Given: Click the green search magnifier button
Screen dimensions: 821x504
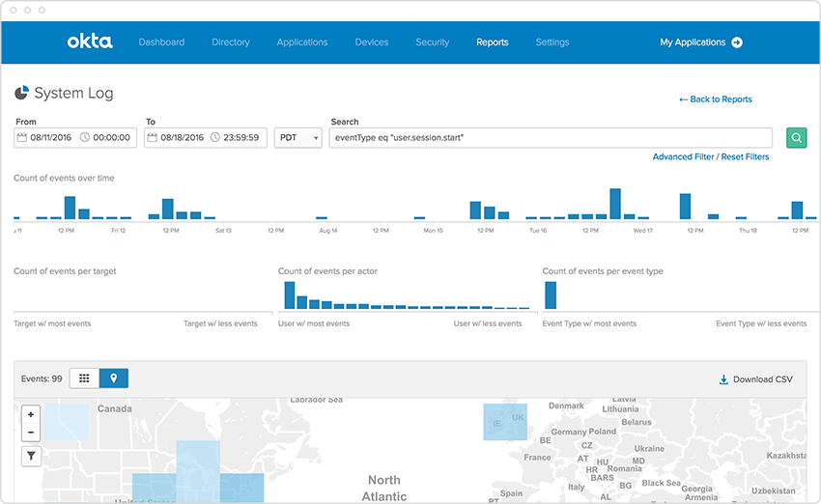Looking at the screenshot, I should [796, 138].
